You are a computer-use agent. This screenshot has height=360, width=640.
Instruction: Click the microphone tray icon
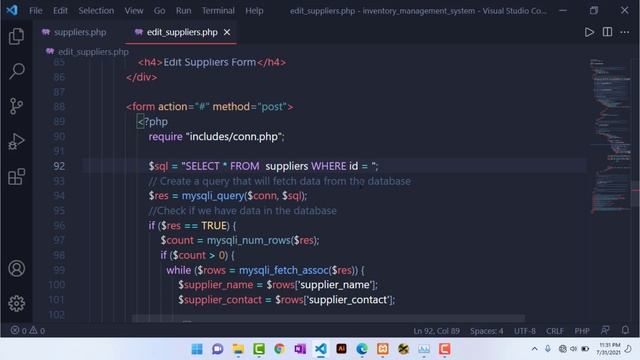tap(548, 349)
